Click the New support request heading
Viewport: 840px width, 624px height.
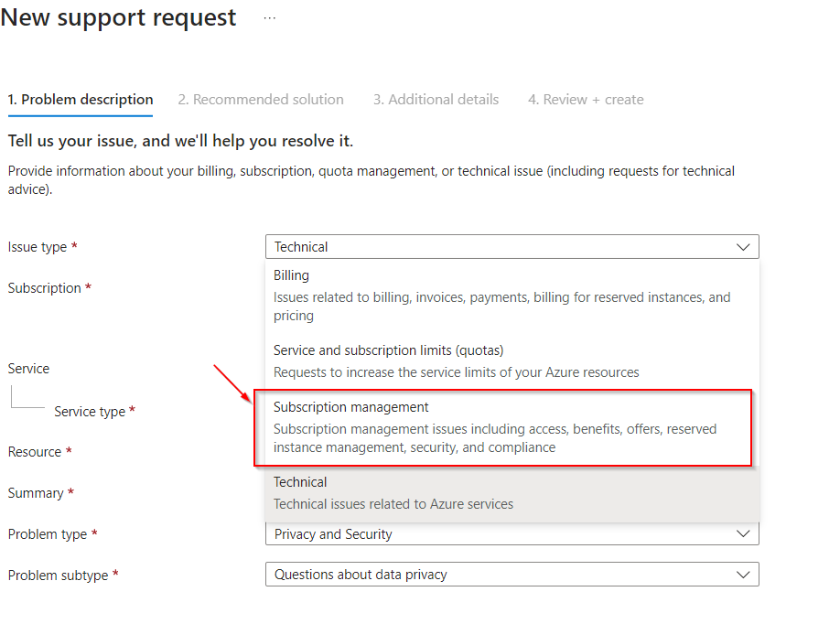tap(117, 16)
